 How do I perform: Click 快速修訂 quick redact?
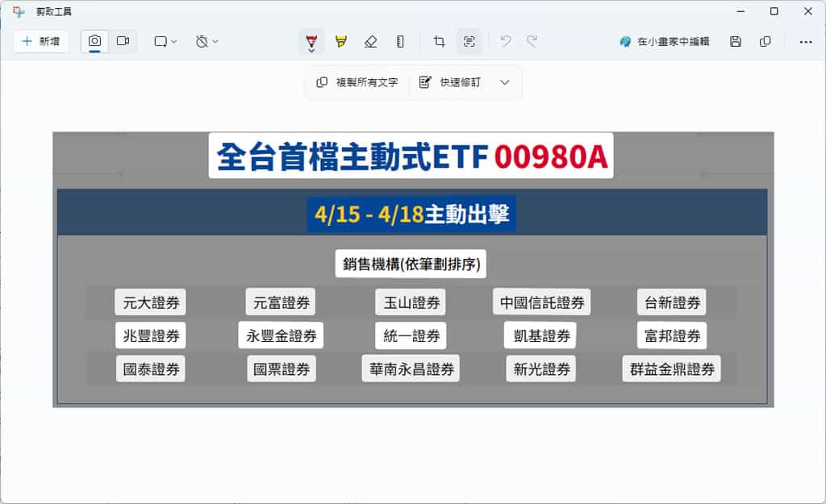point(450,82)
